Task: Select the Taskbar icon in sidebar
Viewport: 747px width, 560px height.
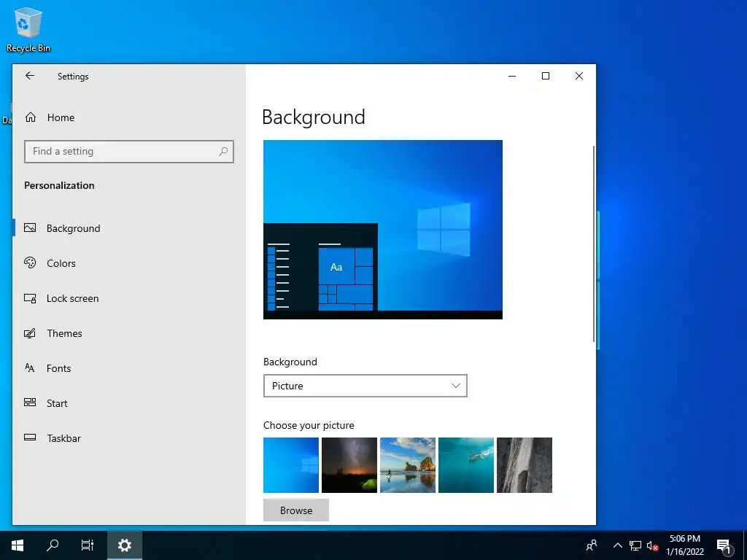Action: click(x=30, y=437)
